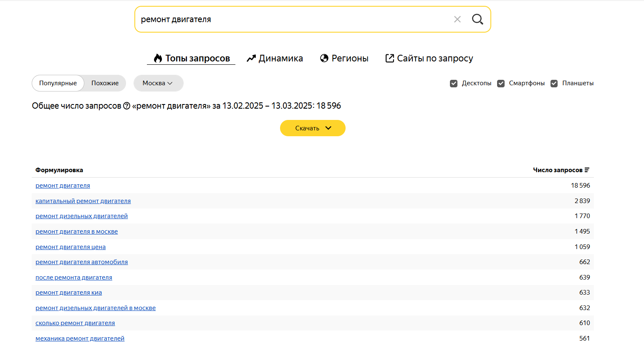Open the Москва region dropdown

pyautogui.click(x=158, y=83)
